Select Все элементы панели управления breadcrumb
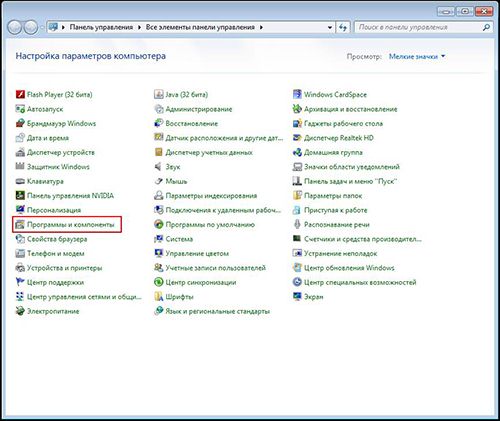This screenshot has width=500, height=421. (200, 27)
